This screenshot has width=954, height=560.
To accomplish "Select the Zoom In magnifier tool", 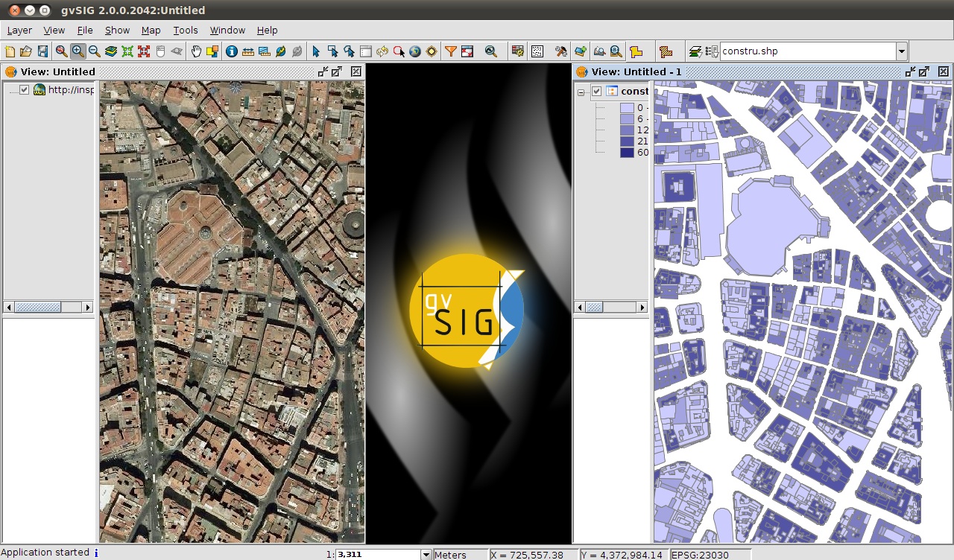I will coord(78,51).
